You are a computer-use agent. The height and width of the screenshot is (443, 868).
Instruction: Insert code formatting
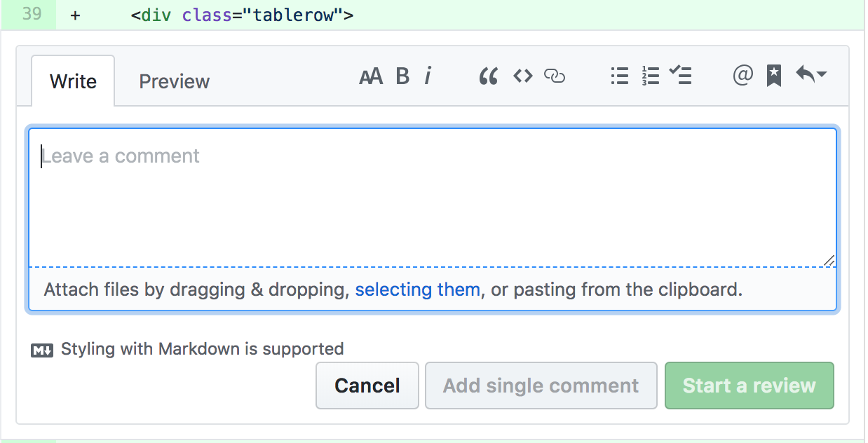coord(523,76)
